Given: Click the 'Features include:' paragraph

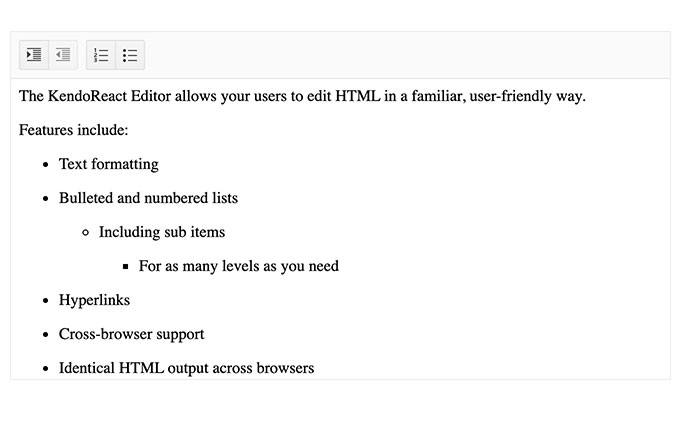Looking at the screenshot, I should pos(73,130).
